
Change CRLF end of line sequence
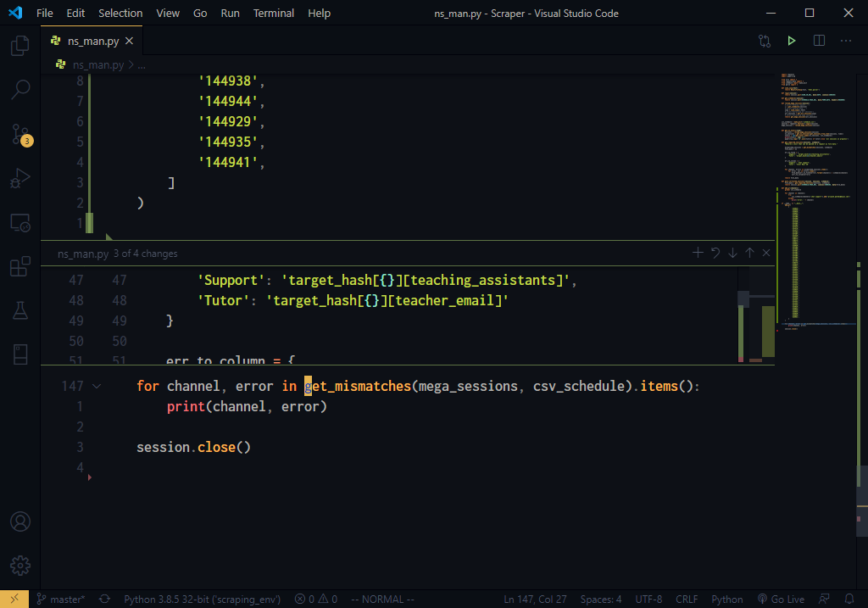tap(687, 600)
